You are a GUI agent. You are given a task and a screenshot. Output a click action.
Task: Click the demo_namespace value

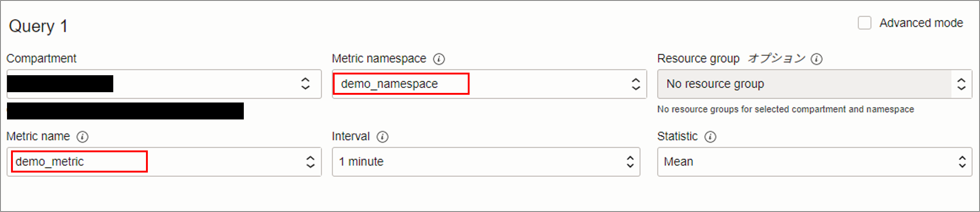[x=389, y=84]
